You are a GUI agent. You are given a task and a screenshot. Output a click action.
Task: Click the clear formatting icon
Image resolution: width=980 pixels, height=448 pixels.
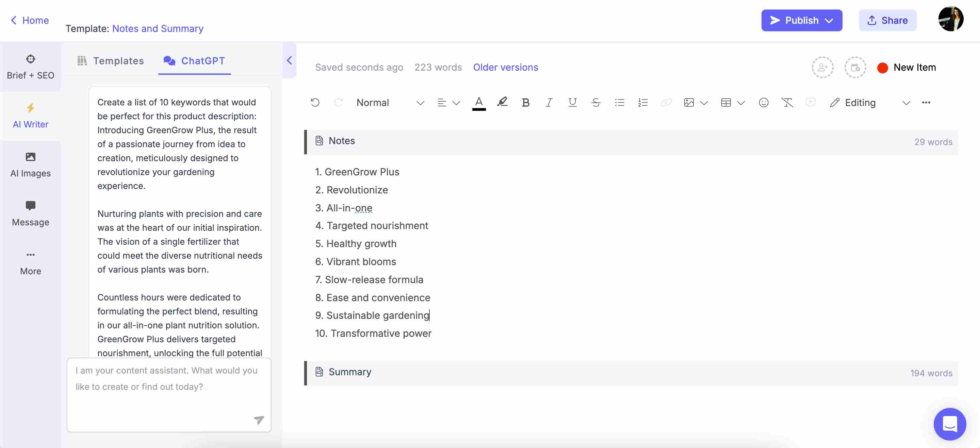pos(787,103)
